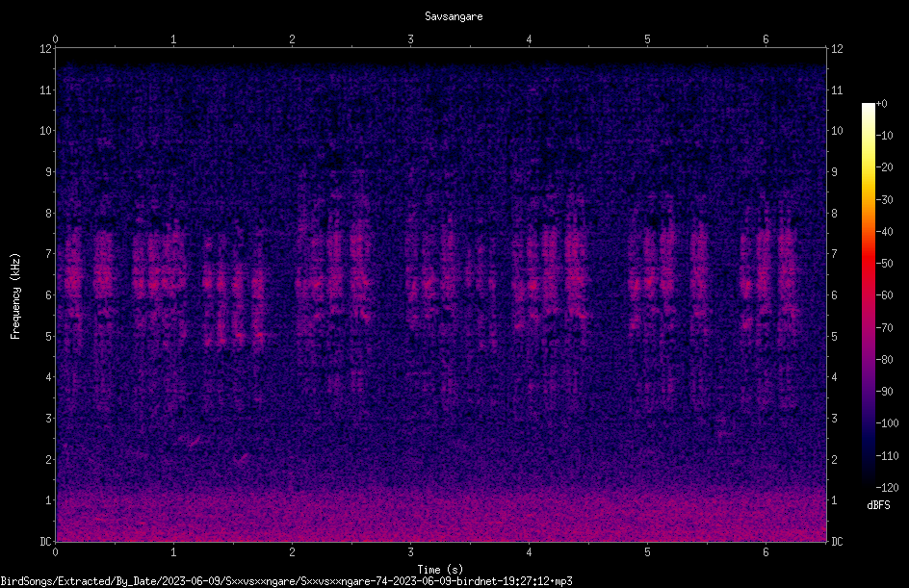Select the -20 color scale label

coord(884,167)
